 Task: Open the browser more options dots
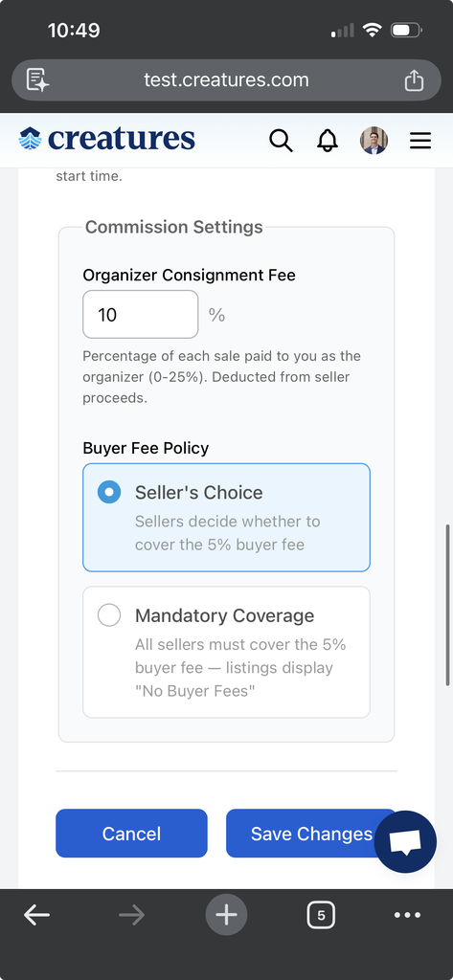[x=407, y=916]
